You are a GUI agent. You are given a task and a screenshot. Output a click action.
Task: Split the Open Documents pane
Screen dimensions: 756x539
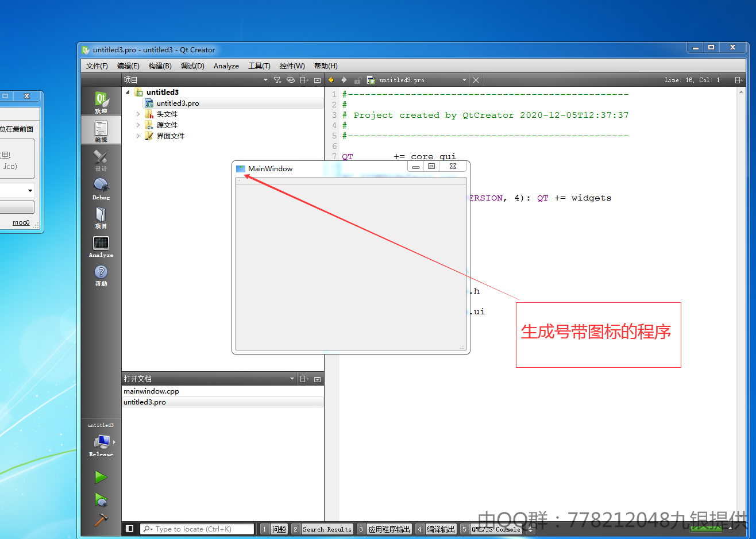[x=304, y=379]
